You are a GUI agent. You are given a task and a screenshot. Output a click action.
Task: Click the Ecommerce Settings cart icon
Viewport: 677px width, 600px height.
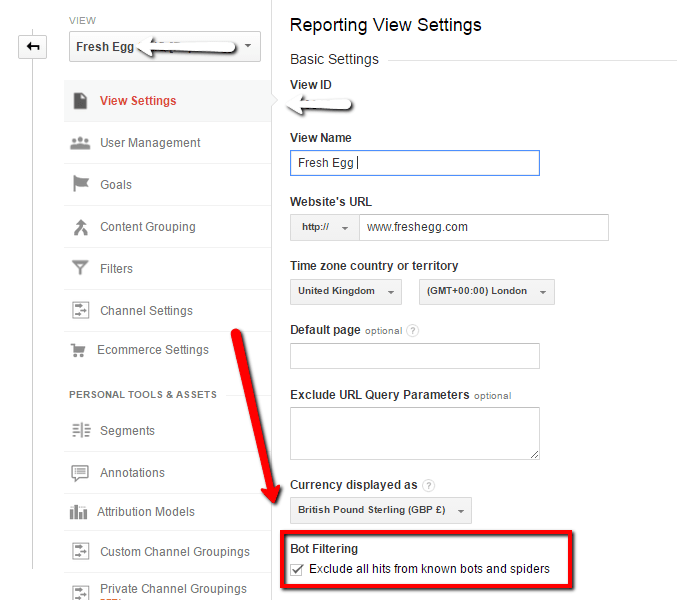click(78, 350)
